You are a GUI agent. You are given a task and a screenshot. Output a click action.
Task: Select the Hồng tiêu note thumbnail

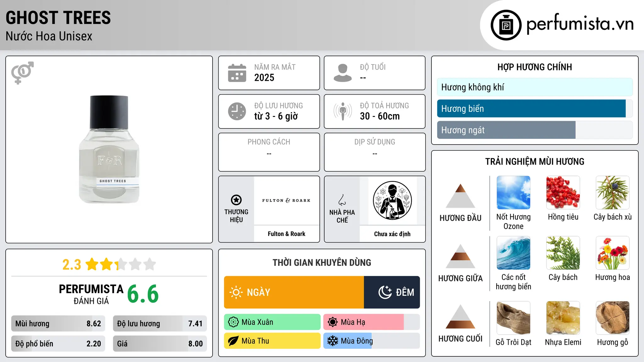(x=563, y=193)
